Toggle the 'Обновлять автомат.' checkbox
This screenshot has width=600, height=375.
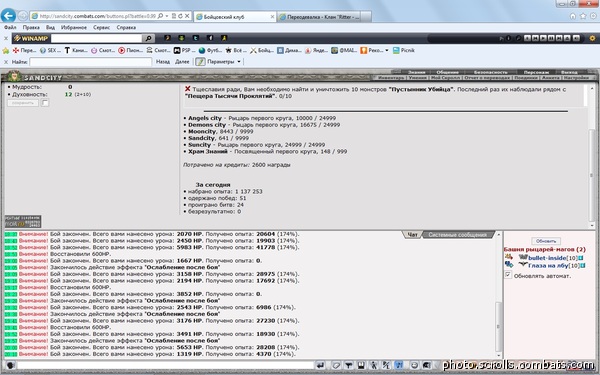click(x=508, y=275)
